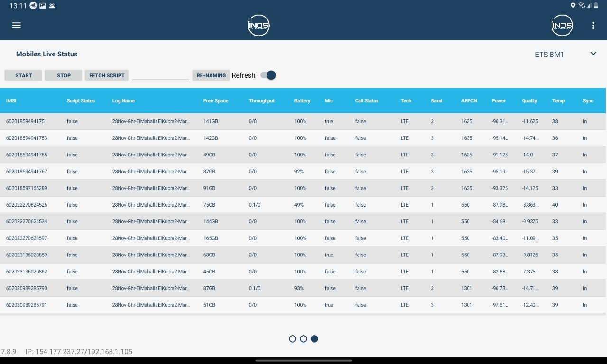Open the three-dot overflow menu

tap(593, 25)
